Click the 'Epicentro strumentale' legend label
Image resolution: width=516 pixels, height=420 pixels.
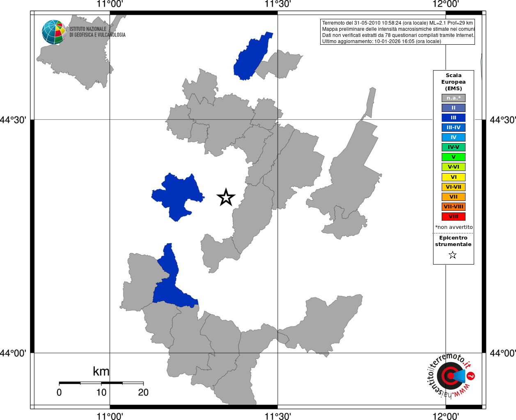click(x=453, y=241)
